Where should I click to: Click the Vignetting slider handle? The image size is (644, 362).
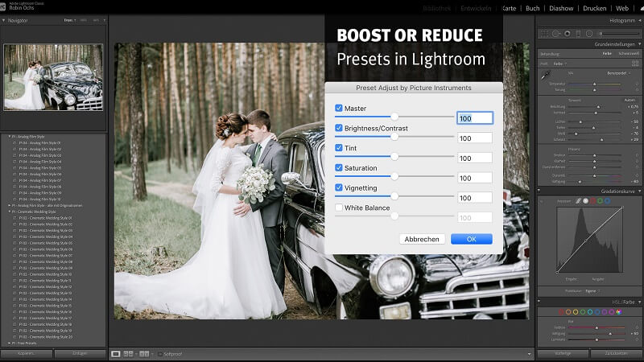pyautogui.click(x=394, y=196)
